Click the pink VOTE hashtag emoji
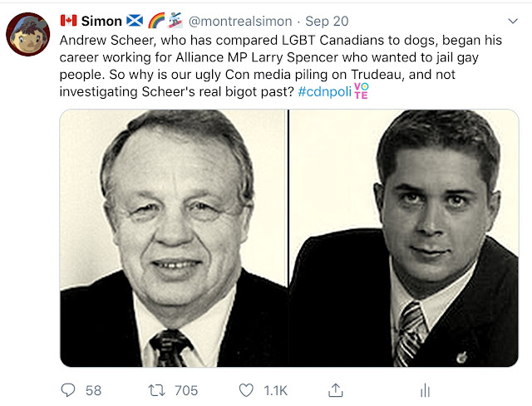 [361, 90]
